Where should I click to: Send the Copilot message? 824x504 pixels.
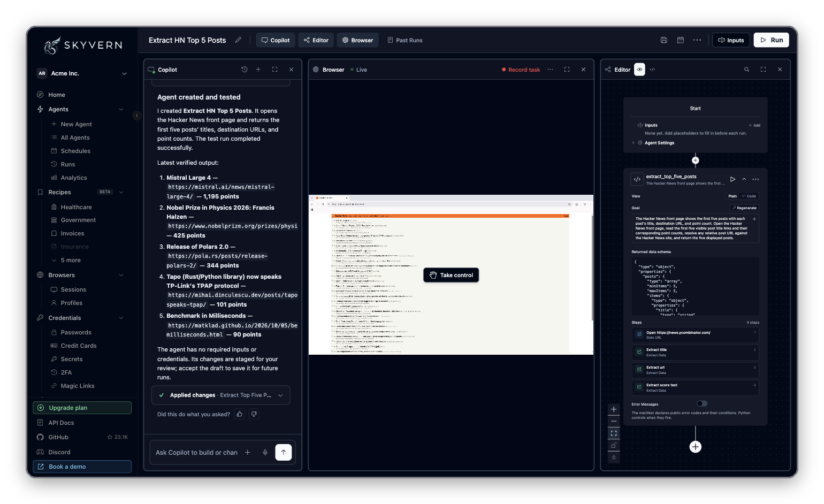pyautogui.click(x=284, y=452)
